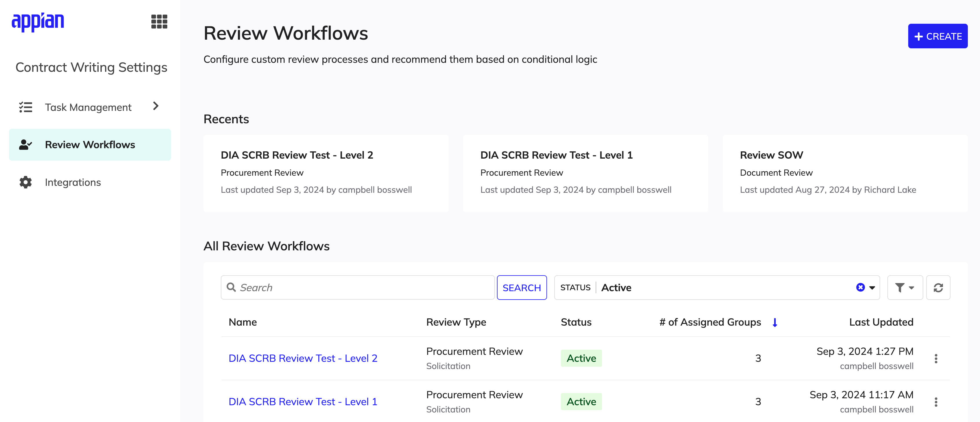Screen dimensions: 980x422
Task: Open DIA SCRB Review Test - Level 2 link
Action: click(303, 358)
